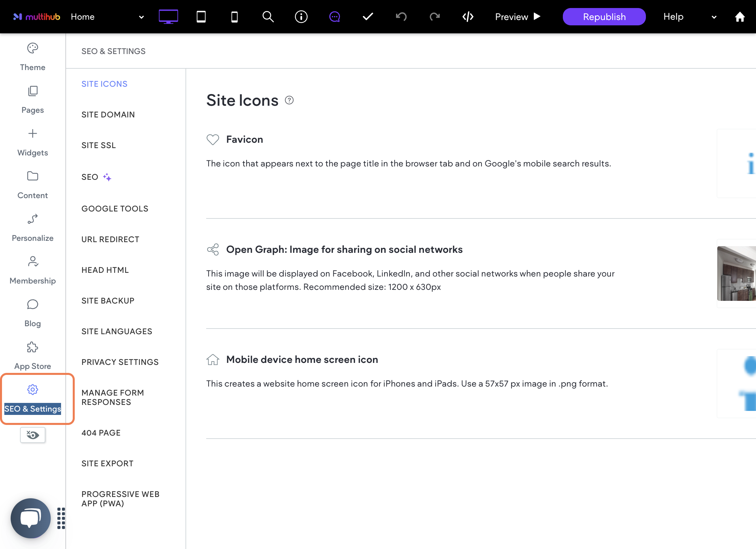Open developer mode code icon
756x549 pixels.
pos(468,17)
